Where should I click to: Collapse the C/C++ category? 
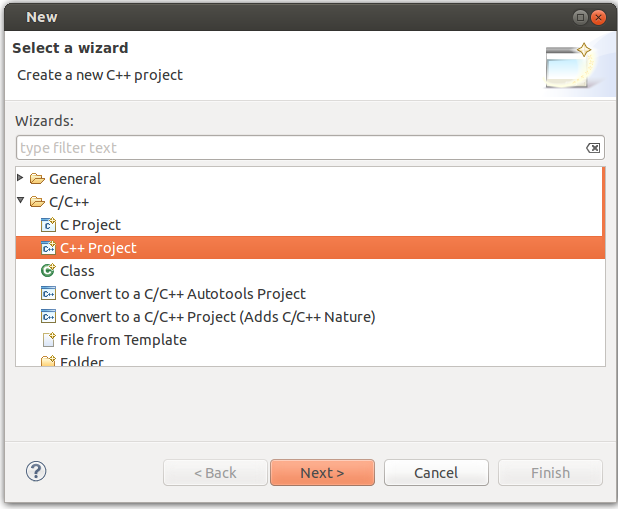pyautogui.click(x=20, y=200)
